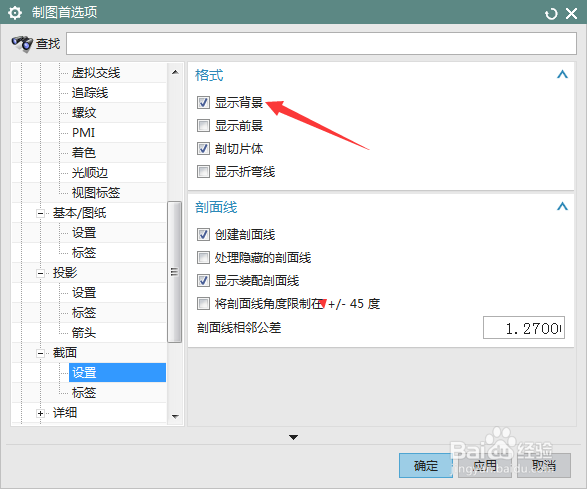Click the 详细 tree label
Viewport: 587px width, 489px height.
tap(65, 413)
